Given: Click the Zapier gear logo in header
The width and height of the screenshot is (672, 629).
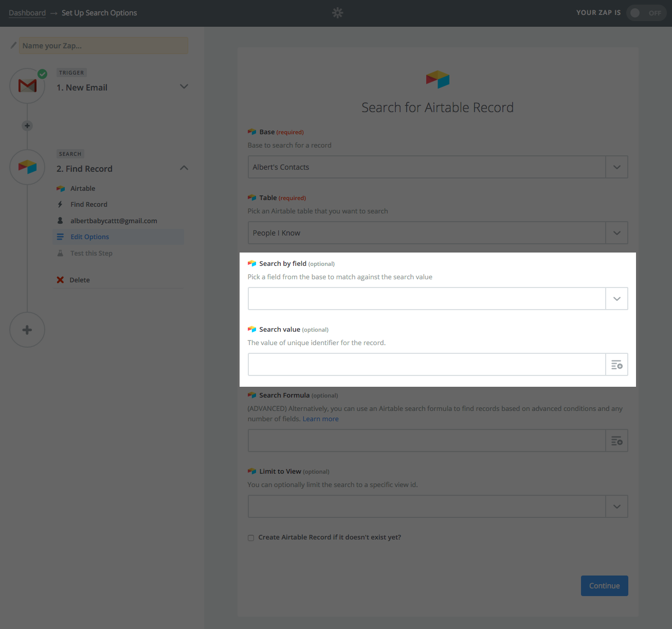Looking at the screenshot, I should [337, 13].
